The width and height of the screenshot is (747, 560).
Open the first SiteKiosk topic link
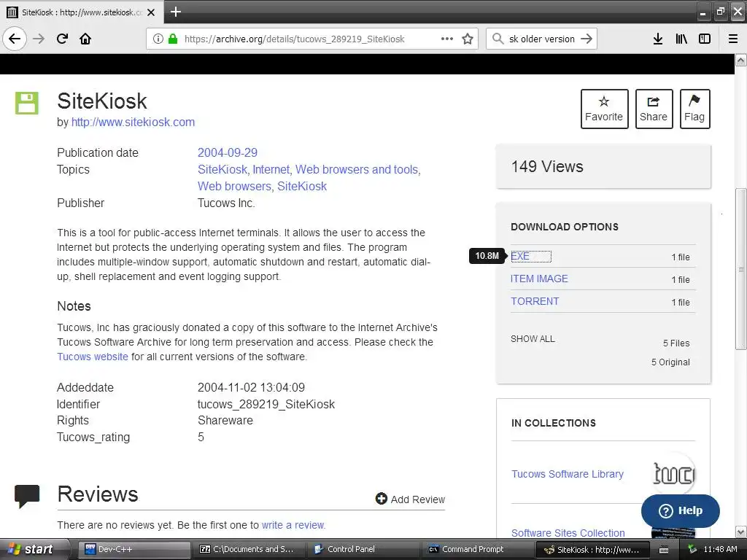[x=222, y=169]
